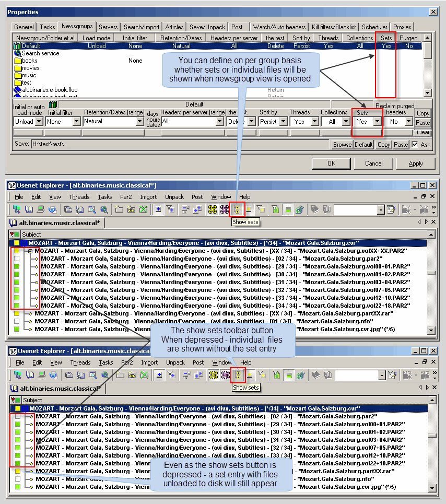Select the Search service icon in newsgroup list
The height and width of the screenshot is (504, 446).
[x=17, y=53]
